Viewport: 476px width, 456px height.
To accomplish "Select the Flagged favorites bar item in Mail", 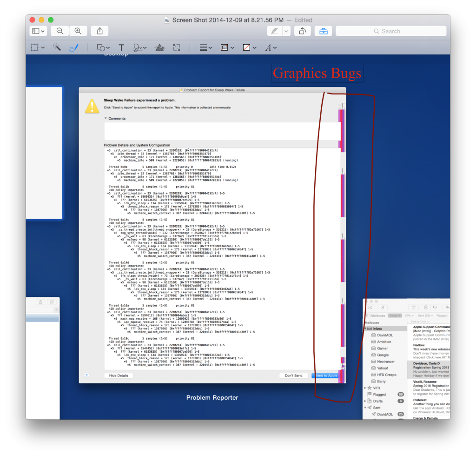I will 442,315.
